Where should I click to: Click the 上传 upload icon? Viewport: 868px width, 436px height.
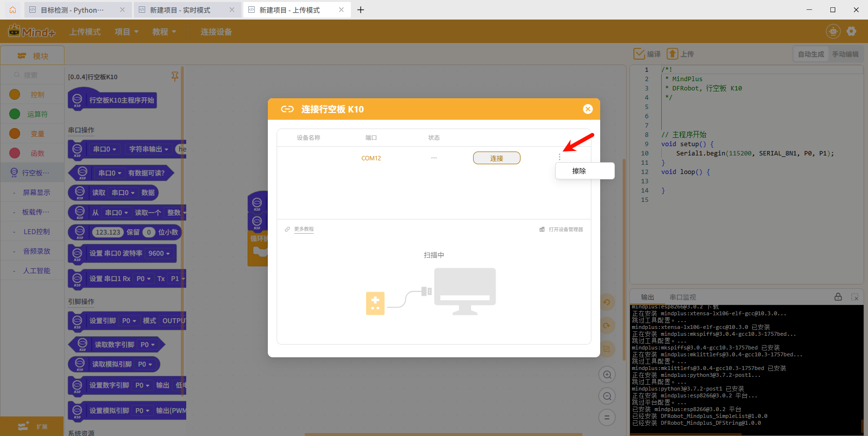673,54
